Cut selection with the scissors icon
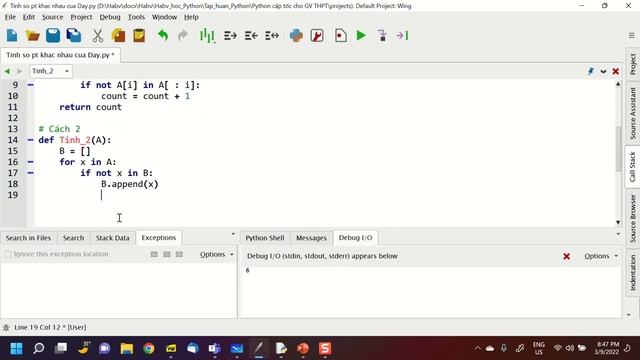Image resolution: width=640 pixels, height=360 pixels. pos(98,36)
